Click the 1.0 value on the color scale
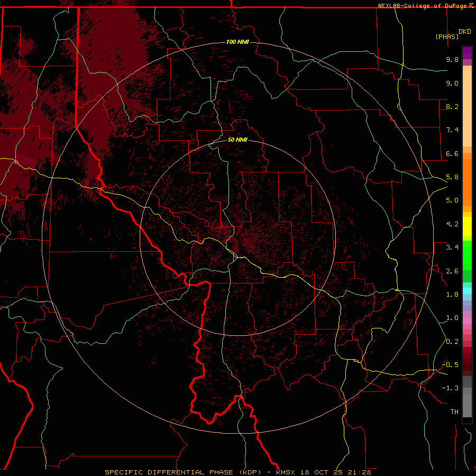The height and width of the screenshot is (476, 476). click(x=452, y=318)
